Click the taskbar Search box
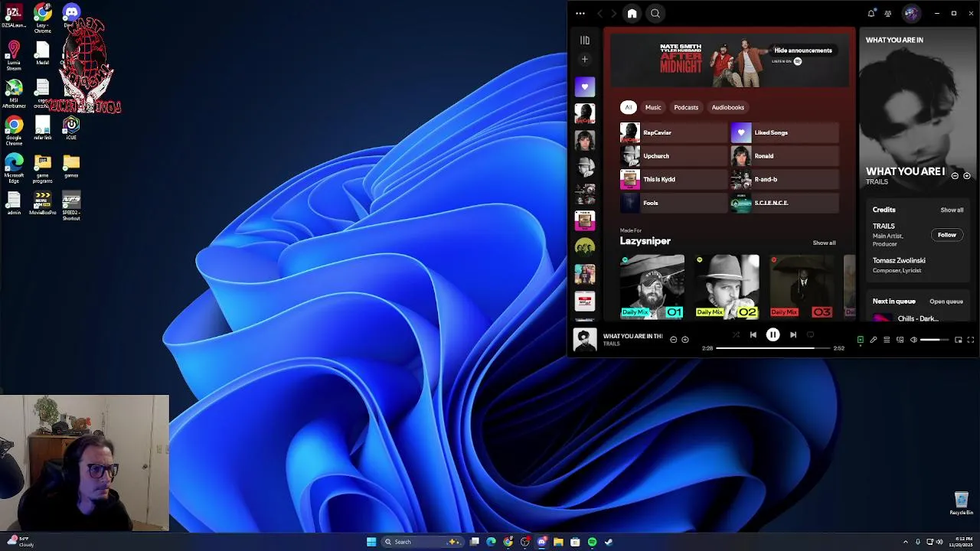 423,542
